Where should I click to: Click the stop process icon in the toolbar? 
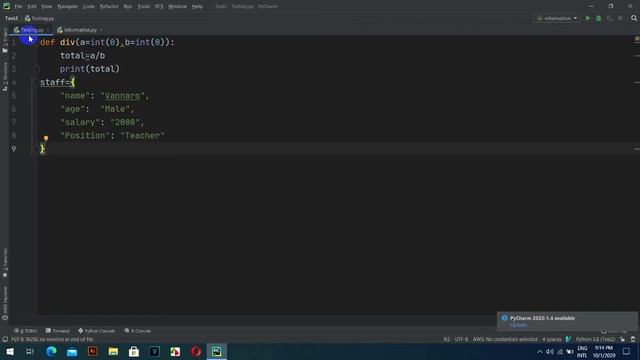click(620, 18)
